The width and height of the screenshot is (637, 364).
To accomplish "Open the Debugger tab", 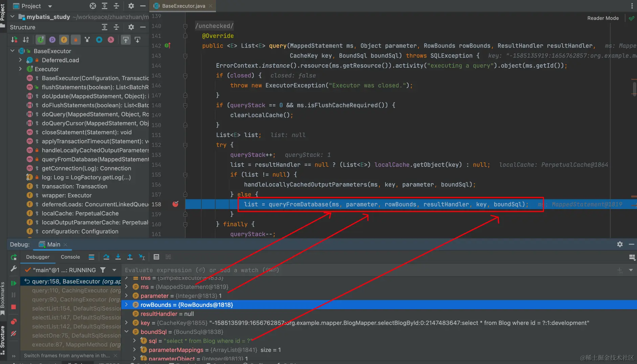I will click(38, 257).
